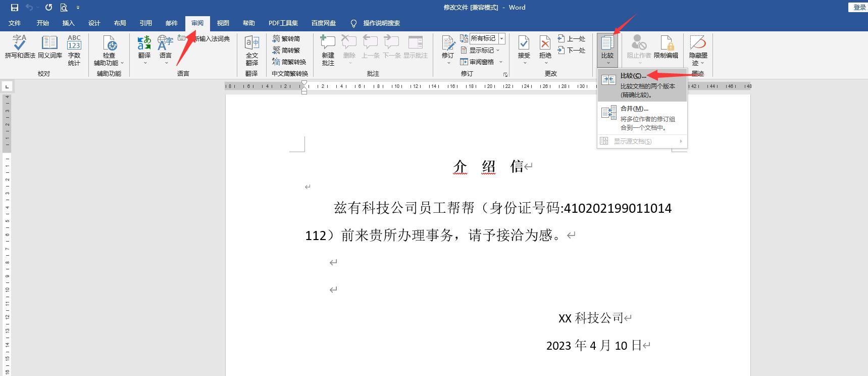The image size is (868, 376).
Task: Switch to the 视图 tab
Action: coord(223,23)
